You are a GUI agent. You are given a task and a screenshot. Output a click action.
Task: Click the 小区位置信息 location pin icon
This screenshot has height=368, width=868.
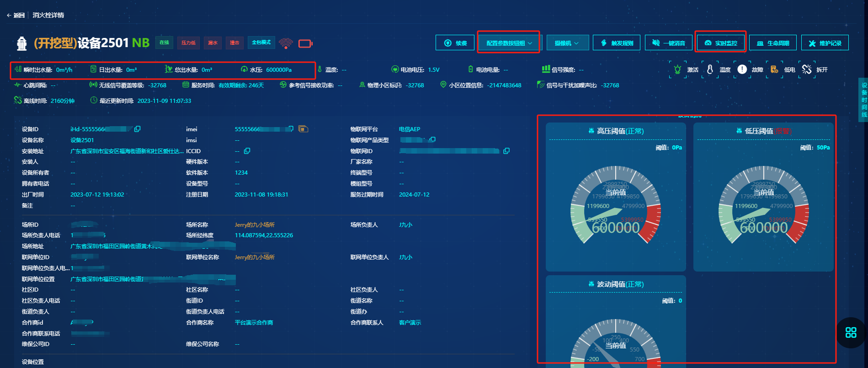(443, 85)
